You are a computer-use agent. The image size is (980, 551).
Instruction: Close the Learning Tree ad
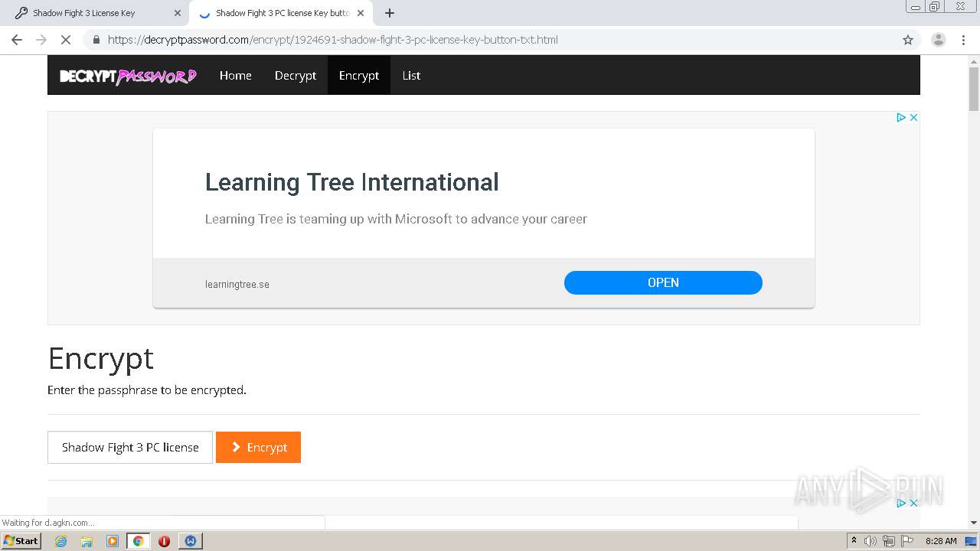click(913, 117)
